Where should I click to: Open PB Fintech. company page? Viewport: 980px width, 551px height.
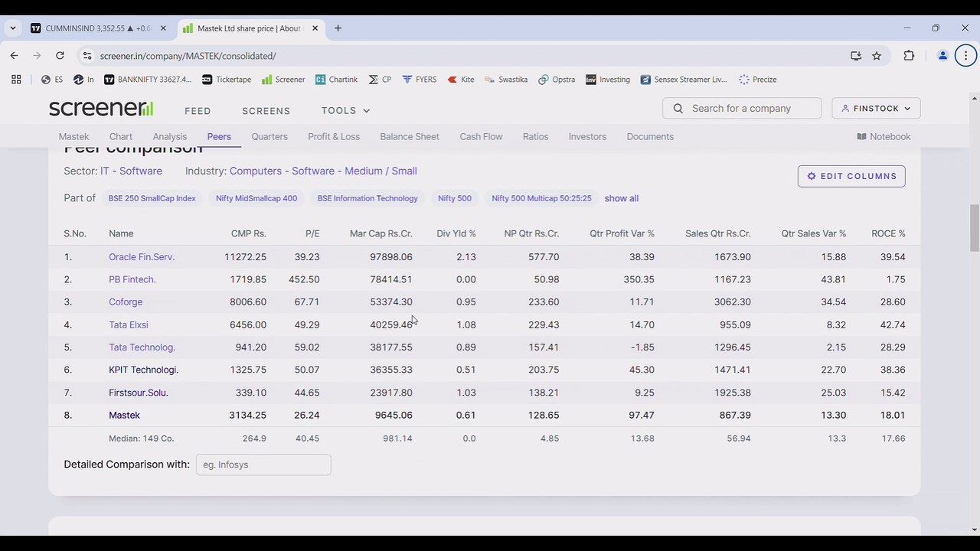click(132, 279)
